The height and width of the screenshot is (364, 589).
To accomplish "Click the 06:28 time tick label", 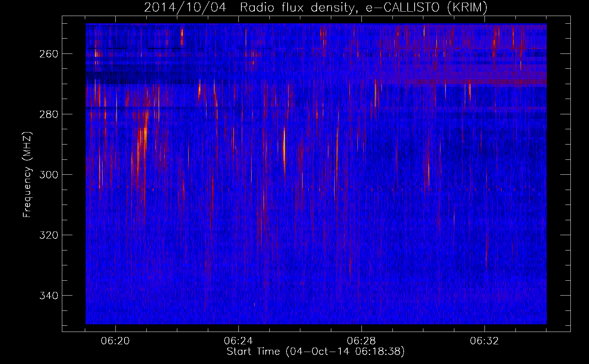I will point(361,341).
